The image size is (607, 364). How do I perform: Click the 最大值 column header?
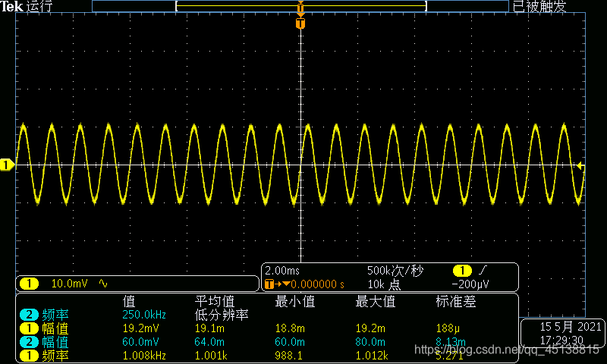click(376, 301)
